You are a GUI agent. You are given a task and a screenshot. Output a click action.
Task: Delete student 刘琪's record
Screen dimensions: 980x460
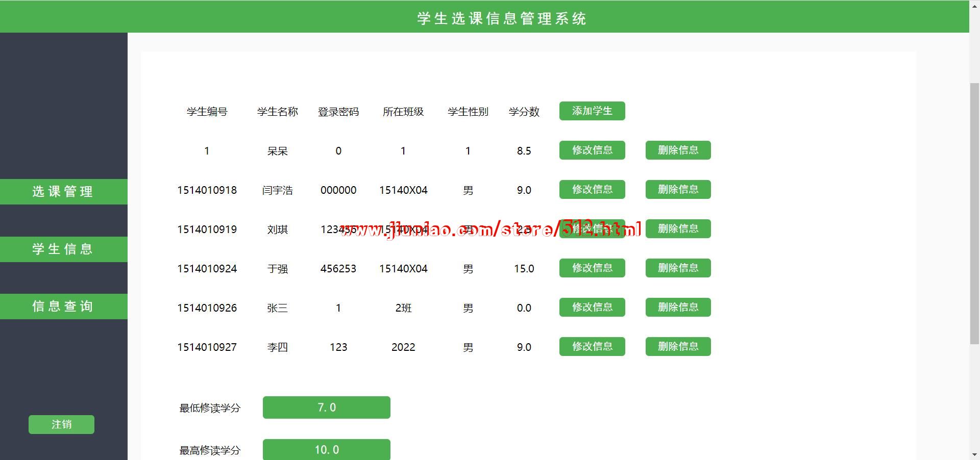[678, 229]
